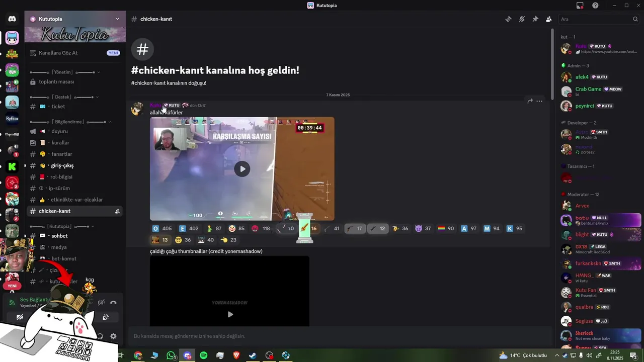
Task: Collapse the Kututopia category
Action: click(62, 226)
